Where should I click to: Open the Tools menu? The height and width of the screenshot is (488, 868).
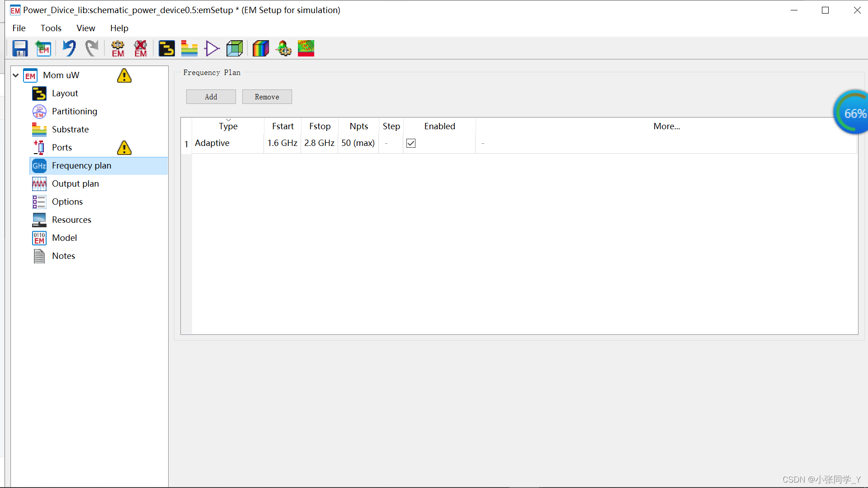click(x=51, y=28)
